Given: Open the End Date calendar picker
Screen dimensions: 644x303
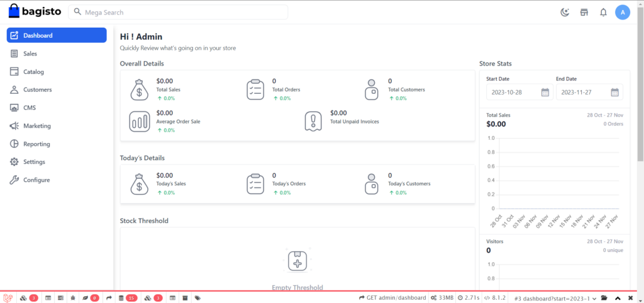Looking at the screenshot, I should pyautogui.click(x=614, y=92).
